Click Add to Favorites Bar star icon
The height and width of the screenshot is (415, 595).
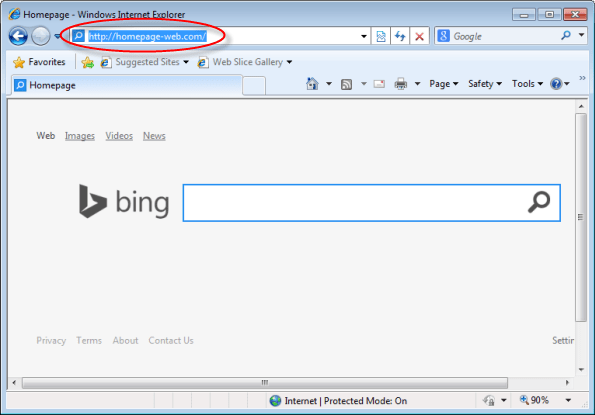tap(88, 62)
